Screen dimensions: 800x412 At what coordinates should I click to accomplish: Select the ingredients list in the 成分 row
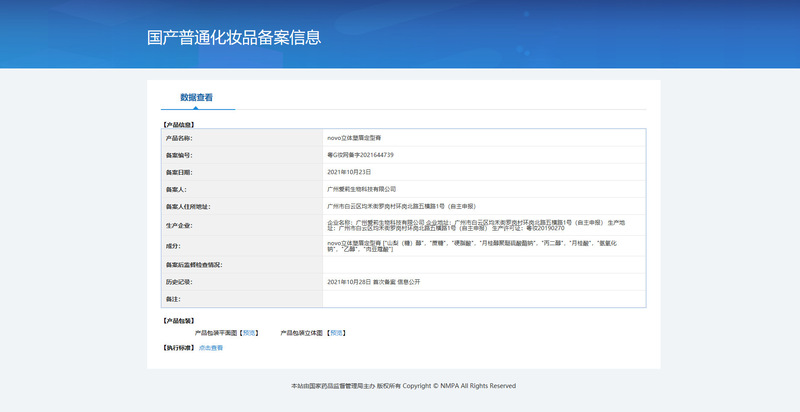pos(472,246)
